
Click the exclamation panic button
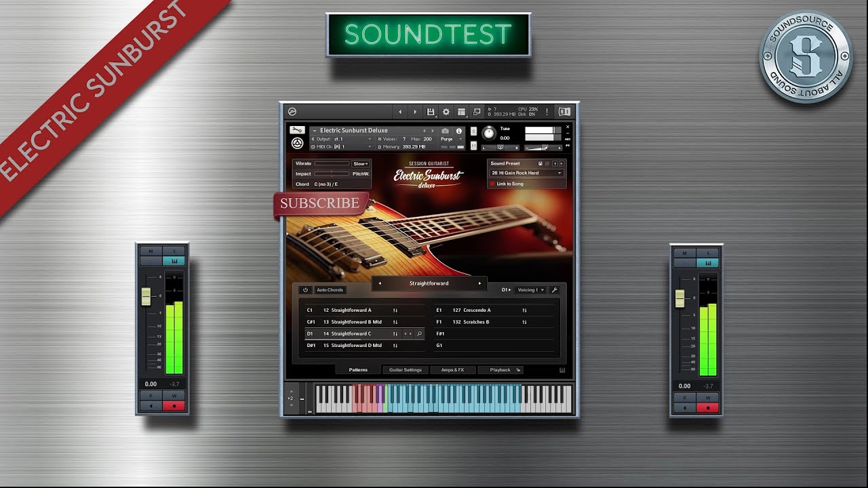click(547, 112)
